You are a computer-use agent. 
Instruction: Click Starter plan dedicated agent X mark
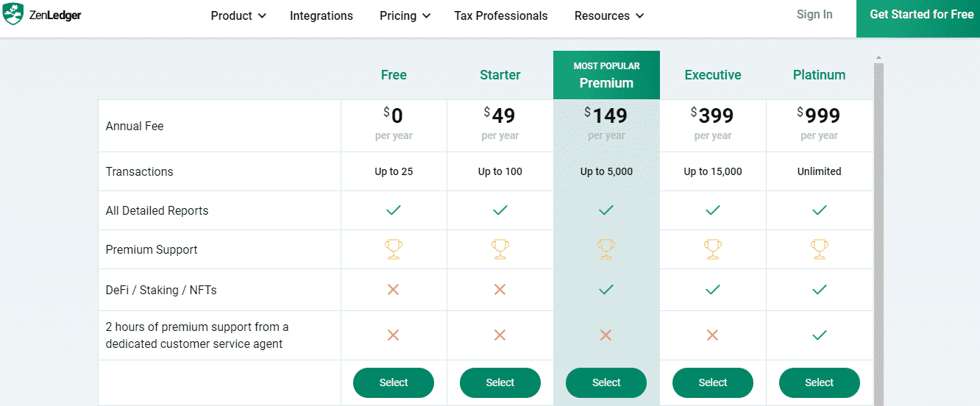[500, 335]
